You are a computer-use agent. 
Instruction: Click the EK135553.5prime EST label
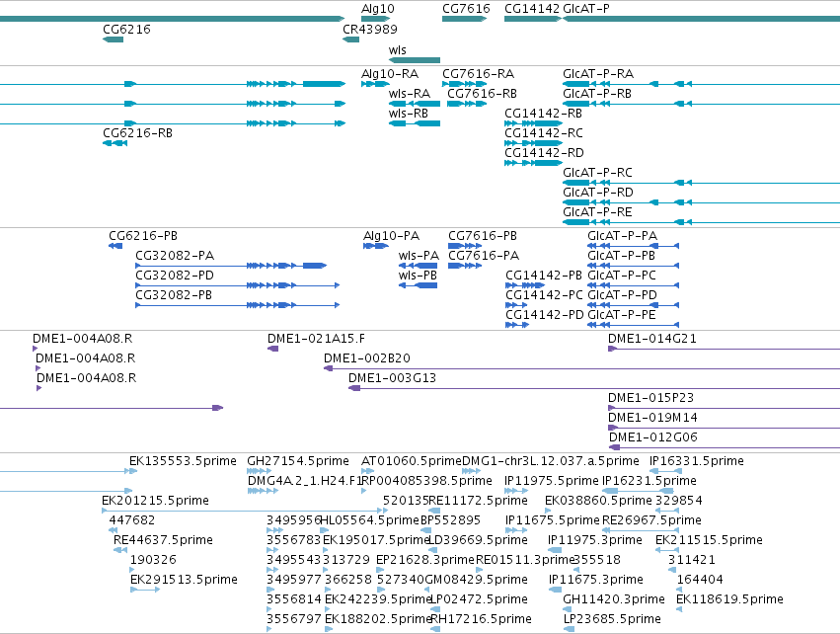(183, 461)
